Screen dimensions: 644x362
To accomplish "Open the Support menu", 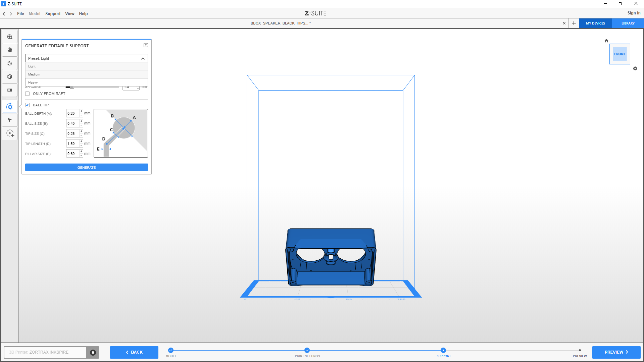I will tap(53, 14).
